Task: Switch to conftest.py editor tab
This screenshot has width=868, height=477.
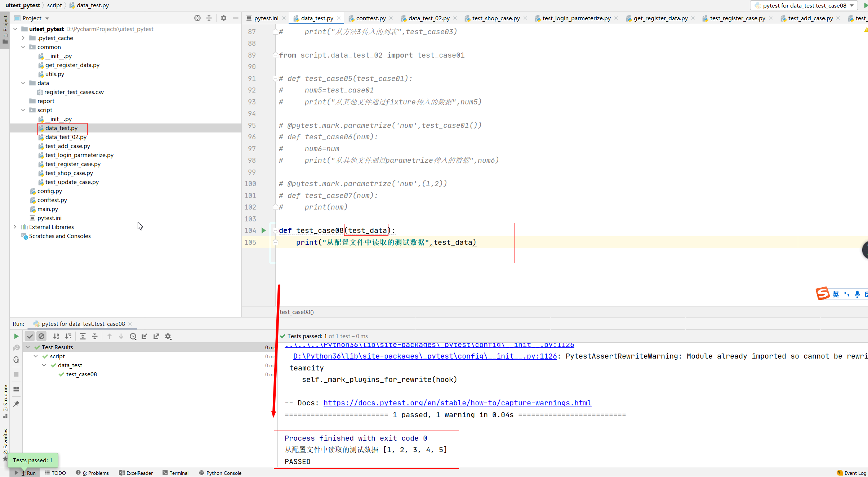Action: click(x=370, y=18)
